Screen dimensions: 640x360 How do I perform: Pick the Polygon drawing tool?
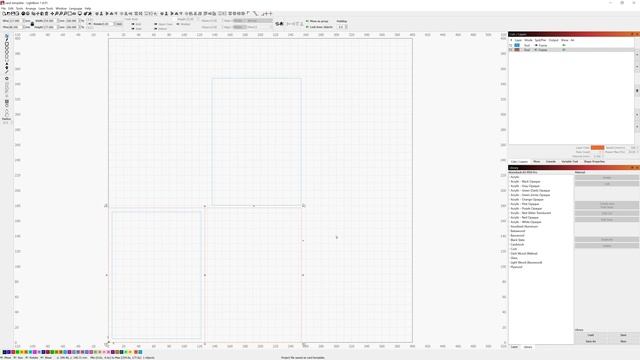pyautogui.click(x=7, y=52)
